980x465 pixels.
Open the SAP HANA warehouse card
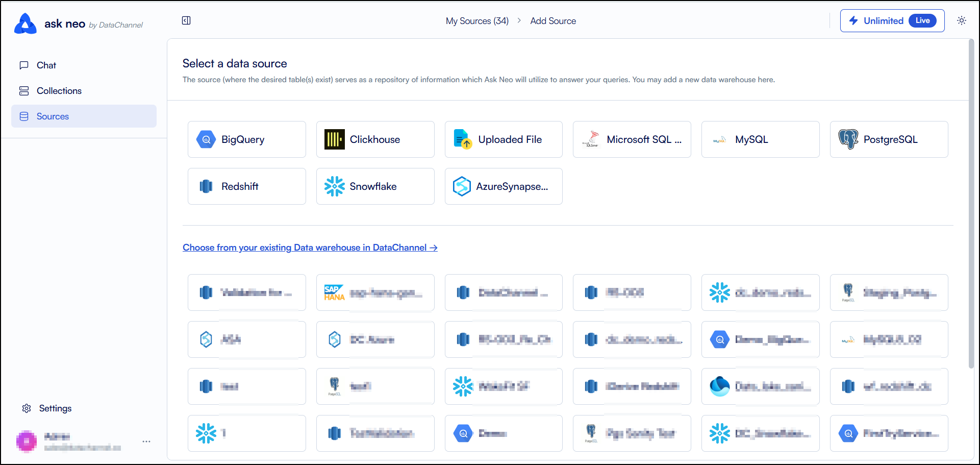[x=375, y=292]
